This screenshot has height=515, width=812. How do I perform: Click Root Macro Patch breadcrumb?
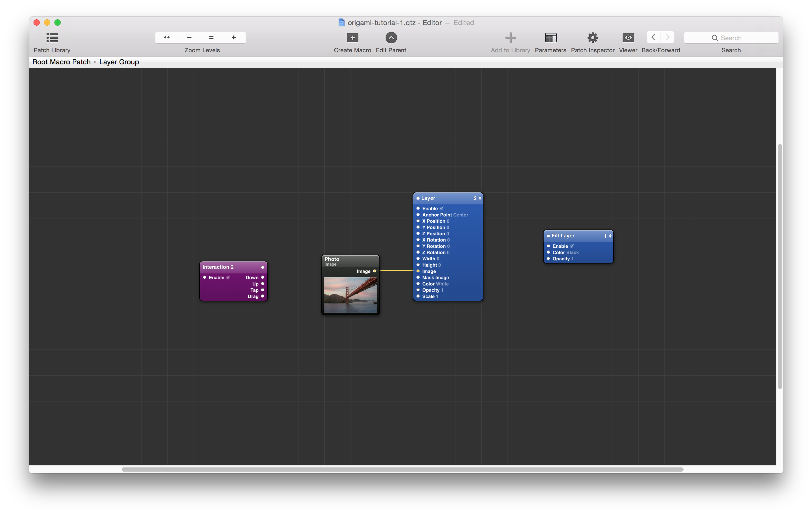[x=61, y=61]
